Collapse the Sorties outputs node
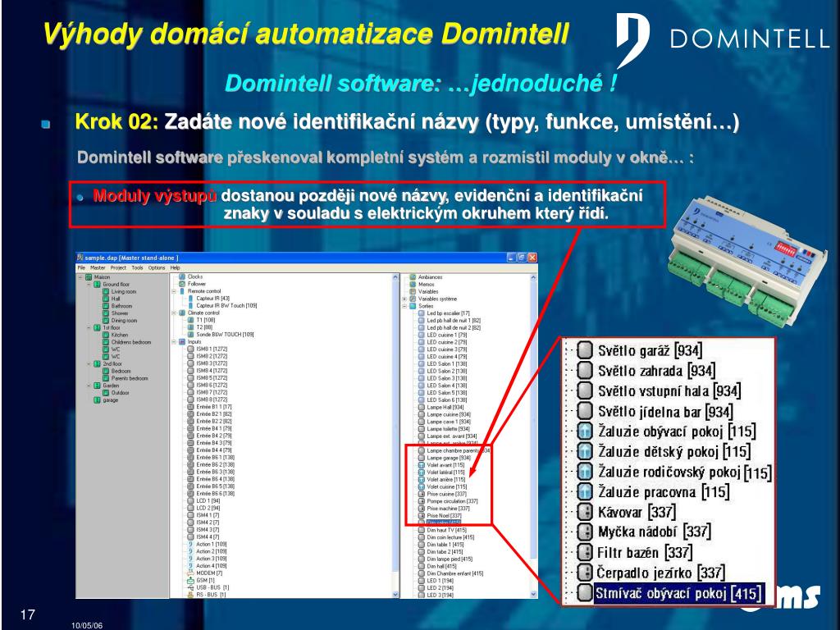 (404, 306)
